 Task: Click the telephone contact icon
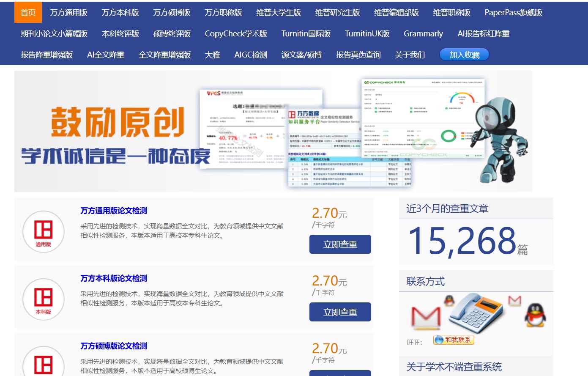477,313
